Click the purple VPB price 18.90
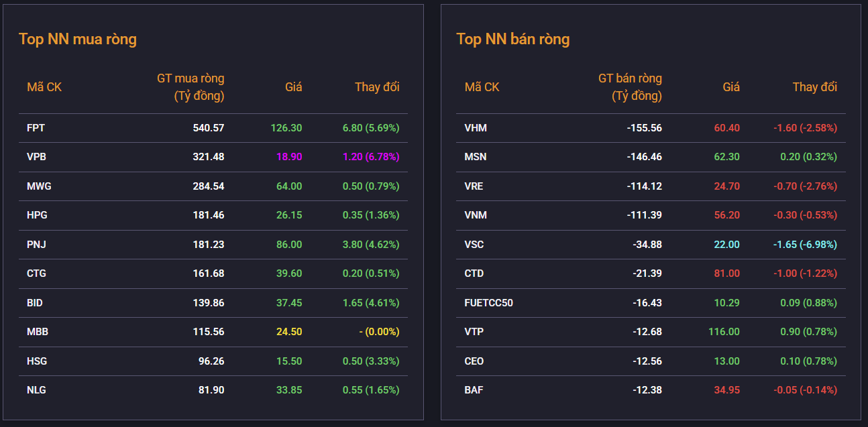 pyautogui.click(x=289, y=157)
